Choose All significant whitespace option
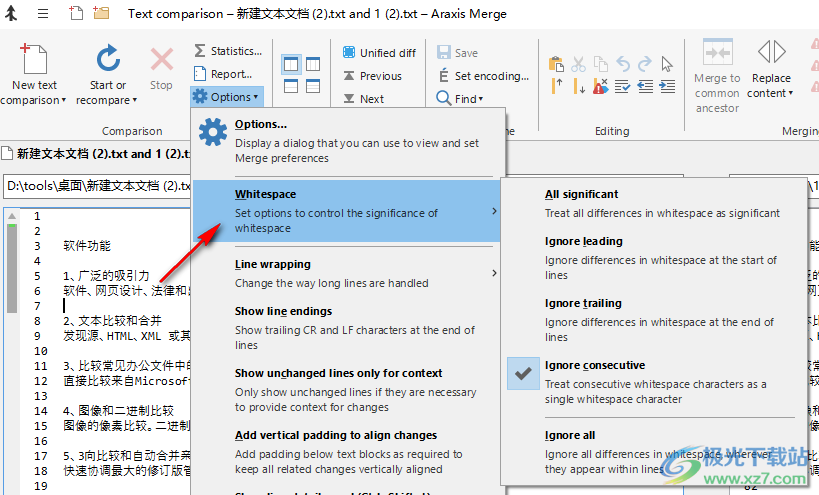 click(653, 204)
